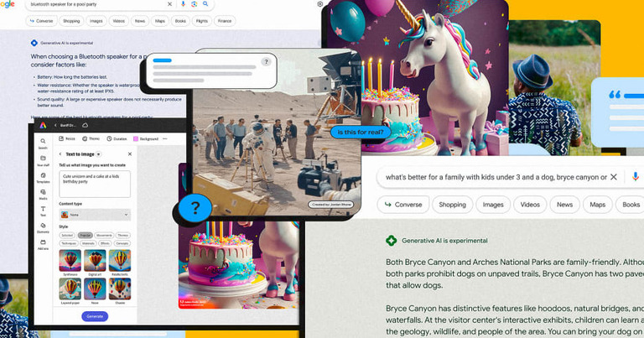Screen dimensions: 644x338
Task: Click the large blue question mark circle
Action: pyautogui.click(x=195, y=208)
